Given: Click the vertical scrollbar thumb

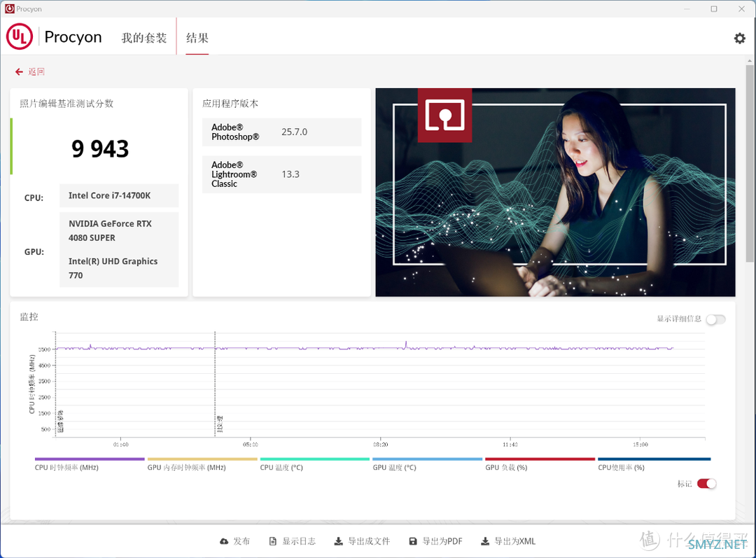Looking at the screenshot, I should click(x=749, y=164).
